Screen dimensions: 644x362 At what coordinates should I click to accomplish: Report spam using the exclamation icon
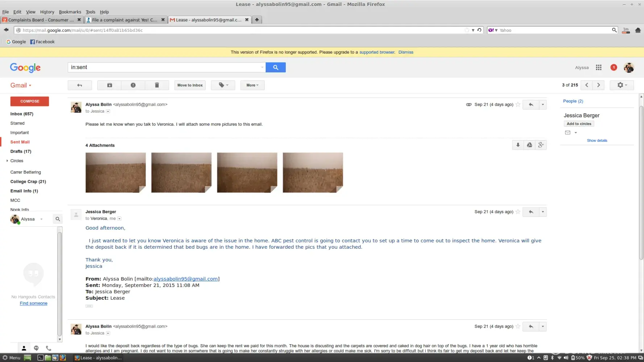point(133,85)
